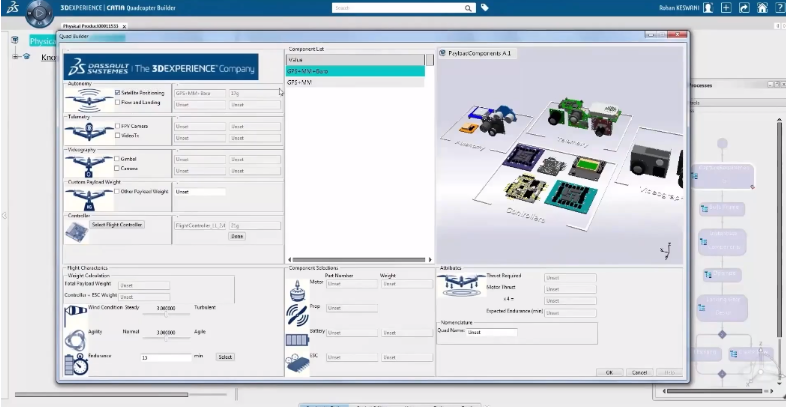Select GPS+MM in Component List

355,82
